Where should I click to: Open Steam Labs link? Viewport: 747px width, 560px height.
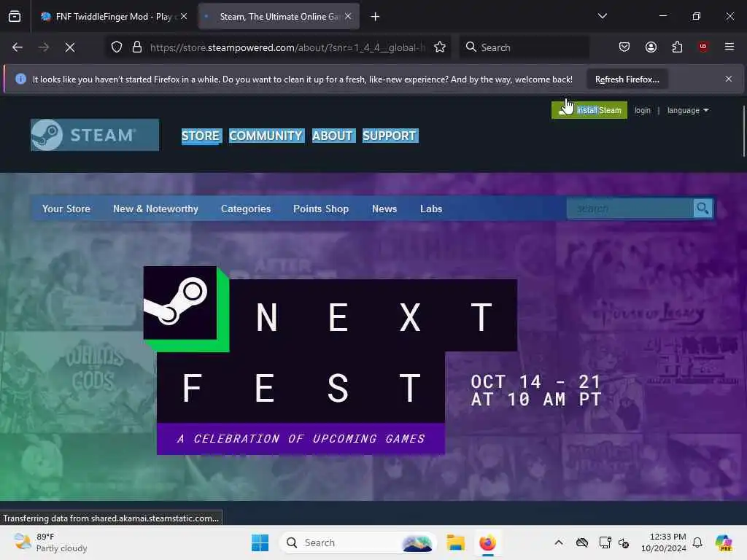click(431, 209)
